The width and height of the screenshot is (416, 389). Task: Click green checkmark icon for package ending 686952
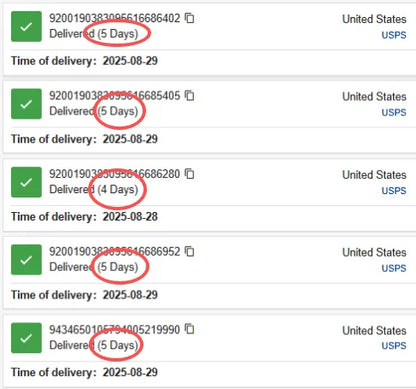coord(26,260)
